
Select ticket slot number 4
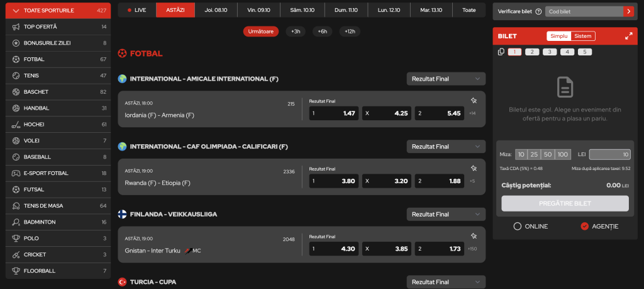(567, 52)
